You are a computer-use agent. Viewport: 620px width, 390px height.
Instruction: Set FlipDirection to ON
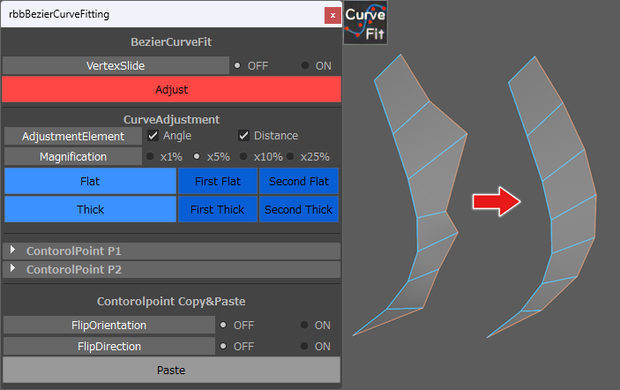tap(304, 346)
